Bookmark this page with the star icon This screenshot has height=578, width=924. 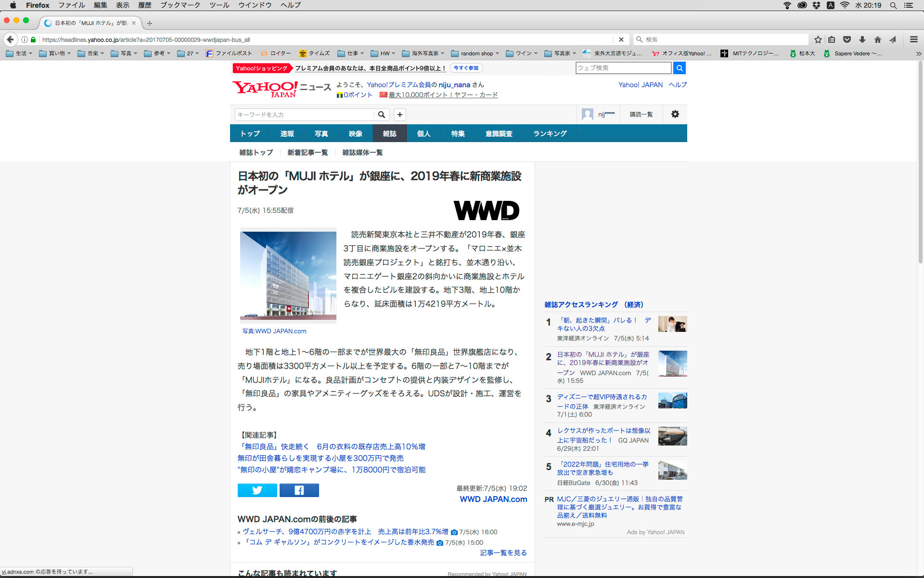point(818,39)
